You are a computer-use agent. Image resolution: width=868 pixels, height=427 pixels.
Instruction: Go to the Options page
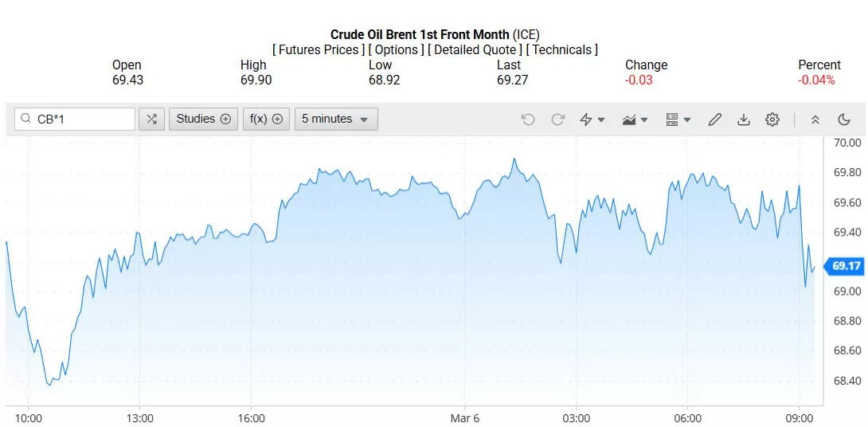tap(396, 49)
